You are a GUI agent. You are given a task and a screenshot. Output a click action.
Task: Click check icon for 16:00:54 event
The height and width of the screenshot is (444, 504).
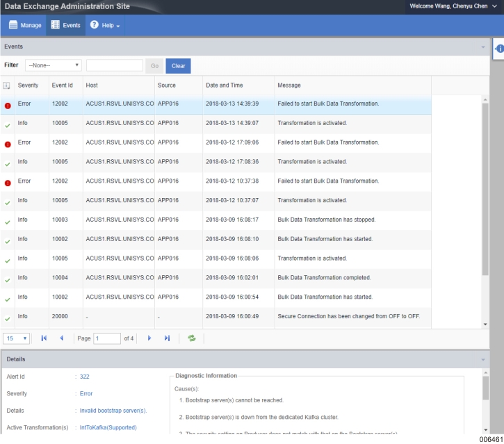pos(8,299)
